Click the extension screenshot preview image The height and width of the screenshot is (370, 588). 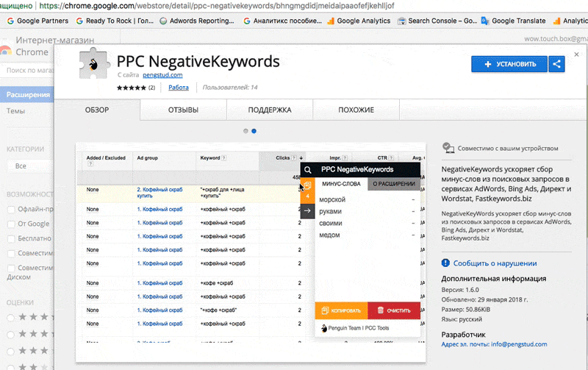[251, 252]
